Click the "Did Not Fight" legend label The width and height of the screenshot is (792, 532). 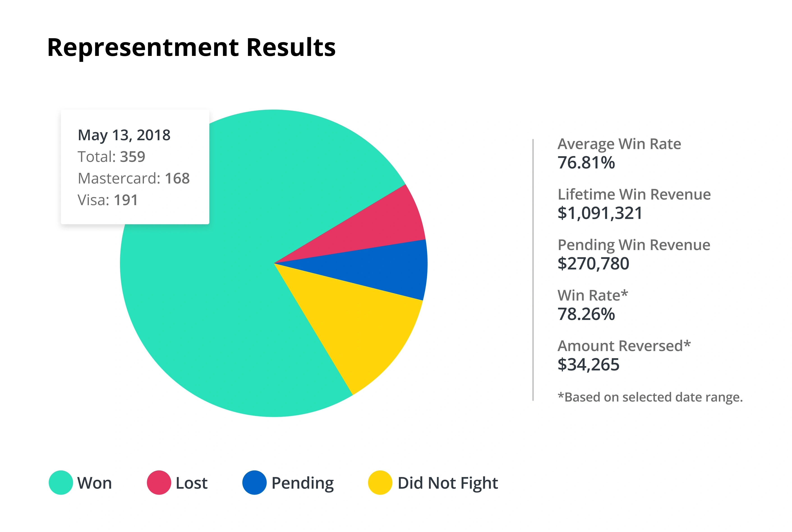click(448, 483)
